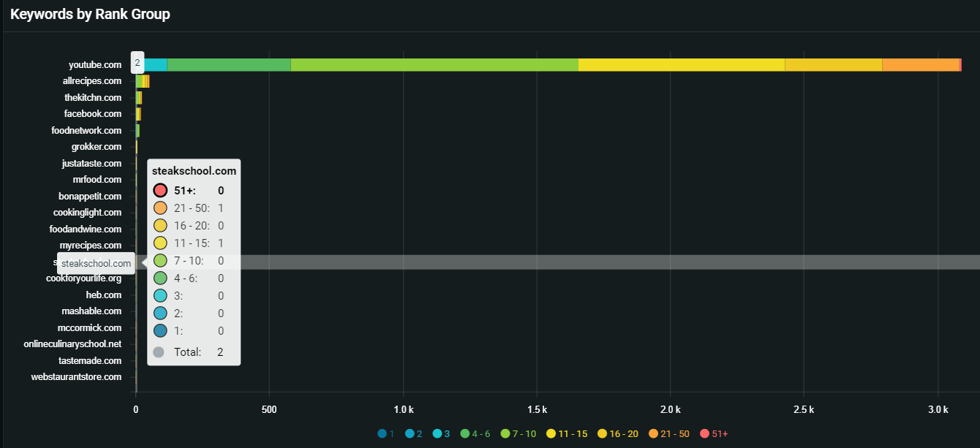Select the facebook.com axis label
This screenshot has width=980, height=448.
click(93, 114)
